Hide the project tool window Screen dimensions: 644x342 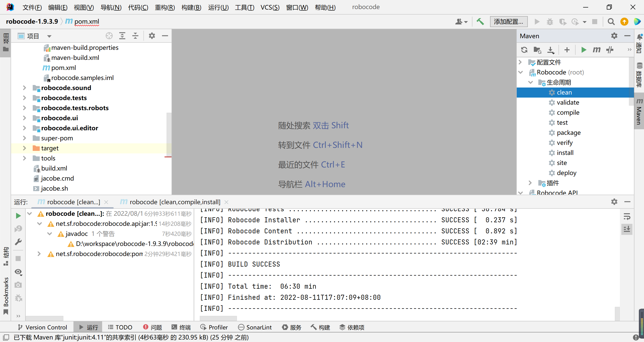coord(165,36)
